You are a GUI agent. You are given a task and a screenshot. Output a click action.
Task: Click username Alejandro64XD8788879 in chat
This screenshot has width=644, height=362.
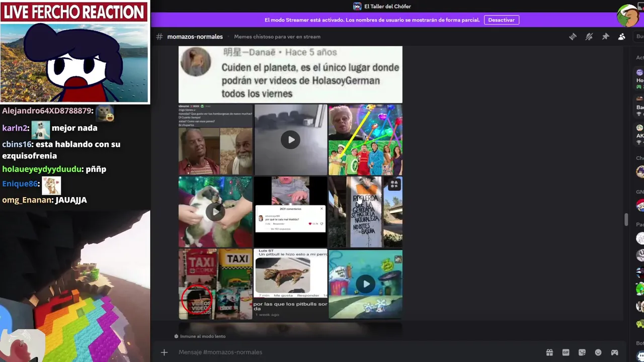[48, 111]
